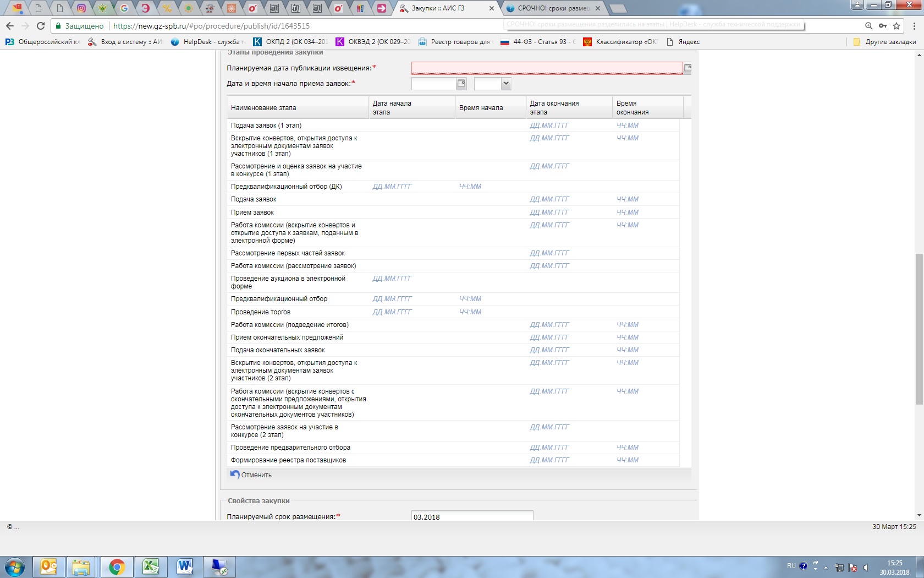The height and width of the screenshot is (578, 924).
Task: Open the remote desktop taskbar icon
Action: pos(219,567)
